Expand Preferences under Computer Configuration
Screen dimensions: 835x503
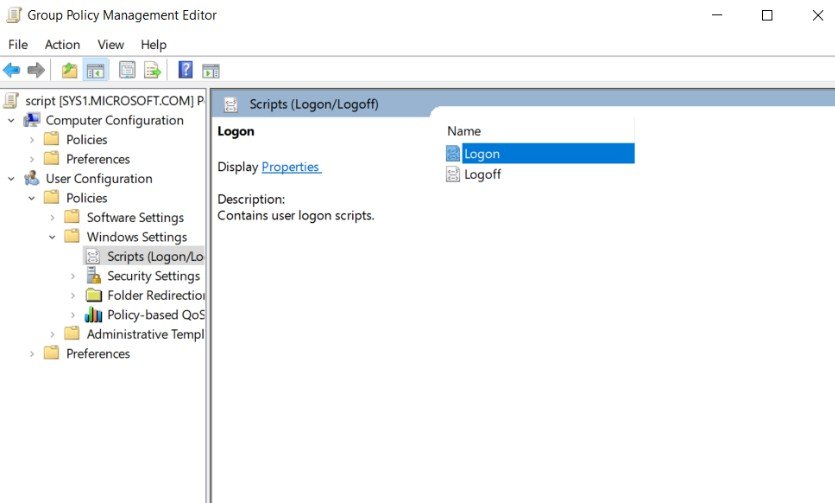coord(31,159)
